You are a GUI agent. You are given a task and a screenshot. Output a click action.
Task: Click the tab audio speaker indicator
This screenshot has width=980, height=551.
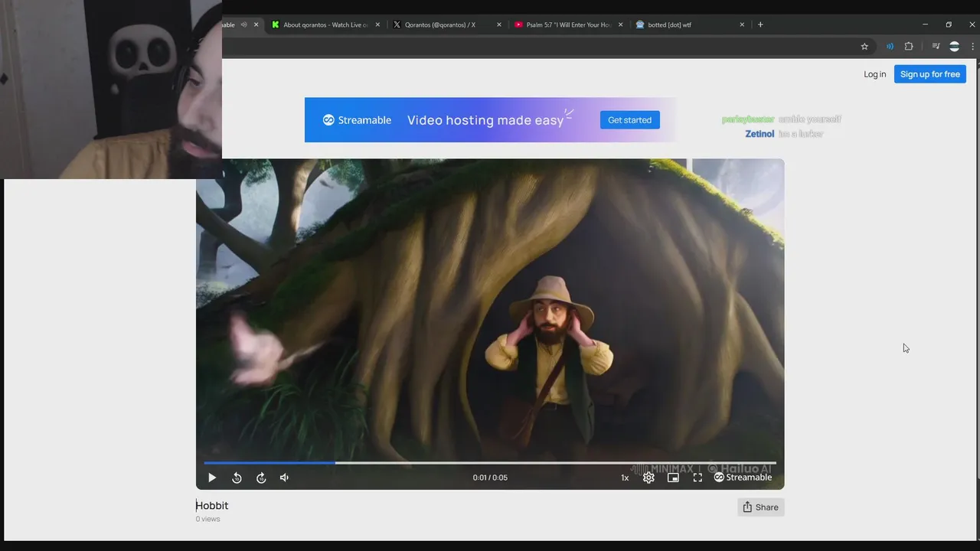(x=243, y=24)
